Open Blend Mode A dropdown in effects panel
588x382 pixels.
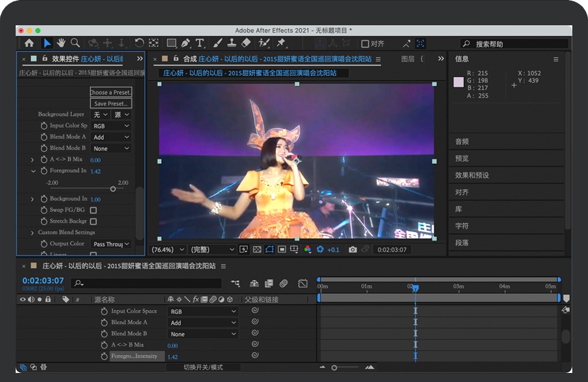[111, 137]
